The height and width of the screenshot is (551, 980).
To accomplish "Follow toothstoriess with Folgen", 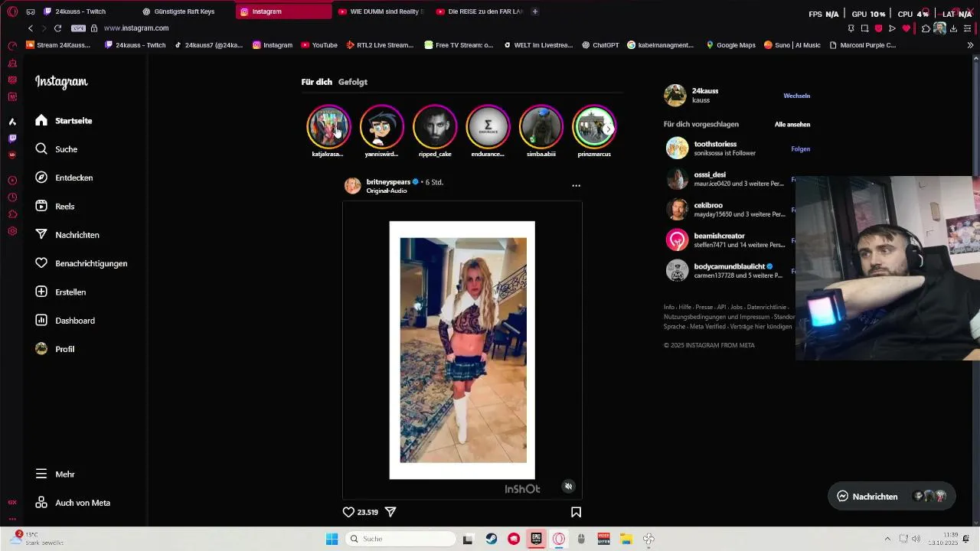I will pos(800,149).
